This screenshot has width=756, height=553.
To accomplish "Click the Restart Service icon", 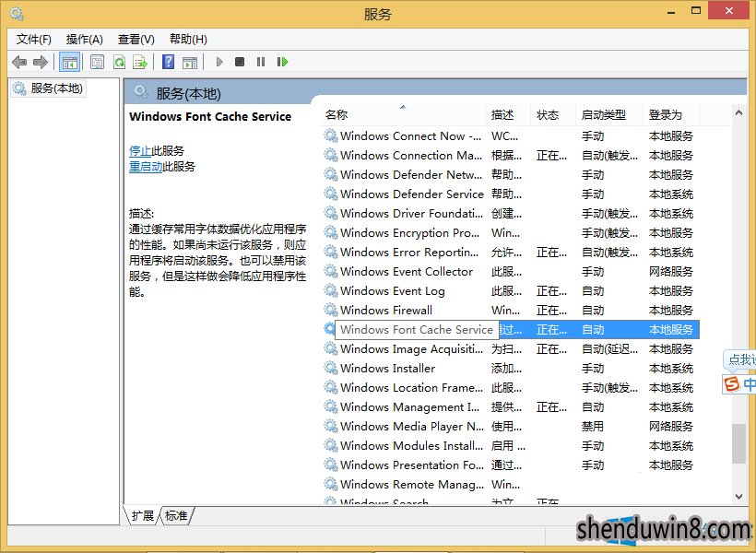I will (282, 62).
